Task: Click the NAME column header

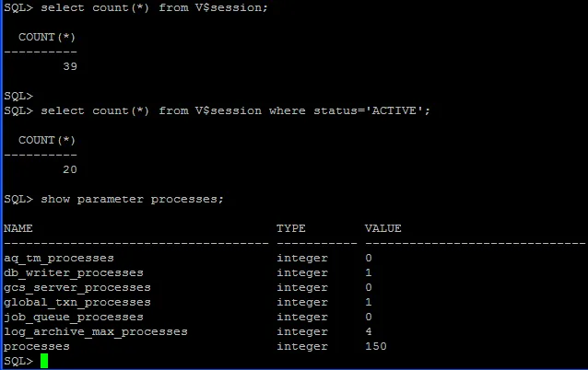Action: click(18, 228)
